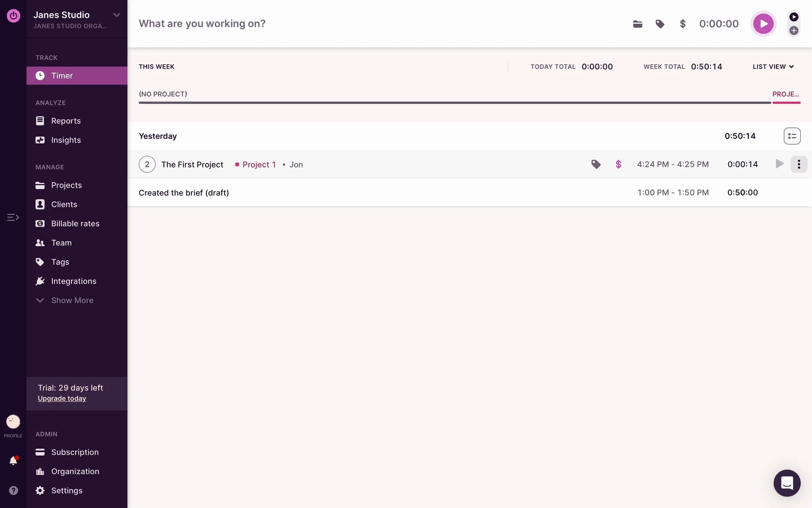Click the Upgrade today link
Image resolution: width=812 pixels, height=508 pixels.
(x=62, y=398)
